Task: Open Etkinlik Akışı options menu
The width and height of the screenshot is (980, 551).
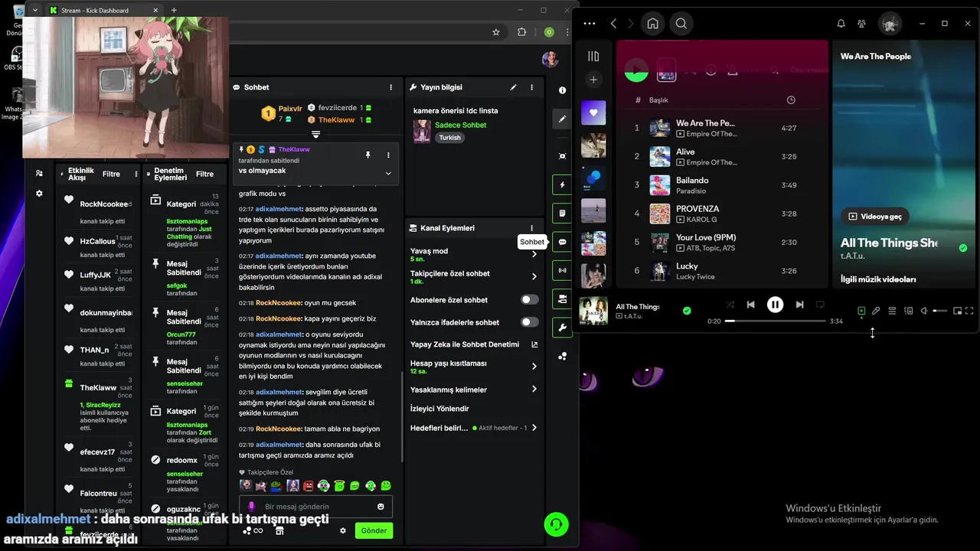Action: tap(136, 174)
